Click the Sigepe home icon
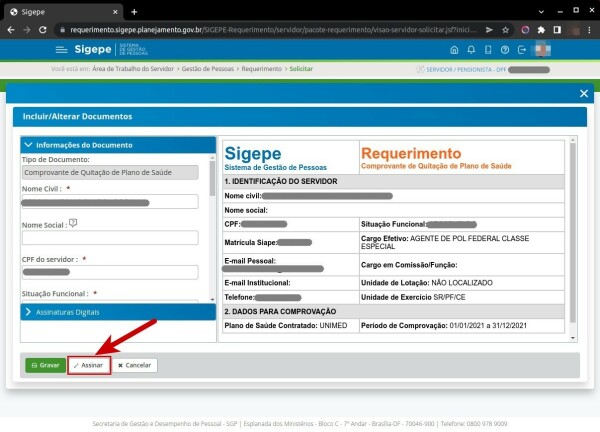600x432 pixels. [x=454, y=50]
